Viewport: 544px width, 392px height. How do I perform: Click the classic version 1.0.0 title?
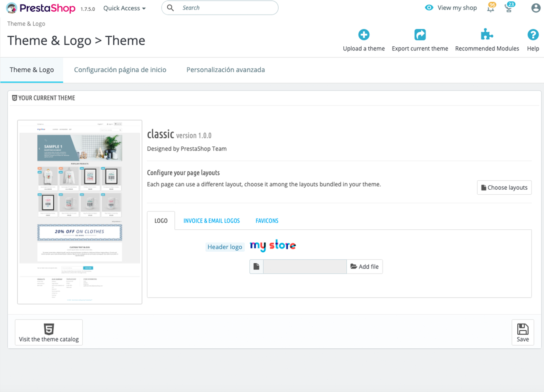[x=179, y=134]
